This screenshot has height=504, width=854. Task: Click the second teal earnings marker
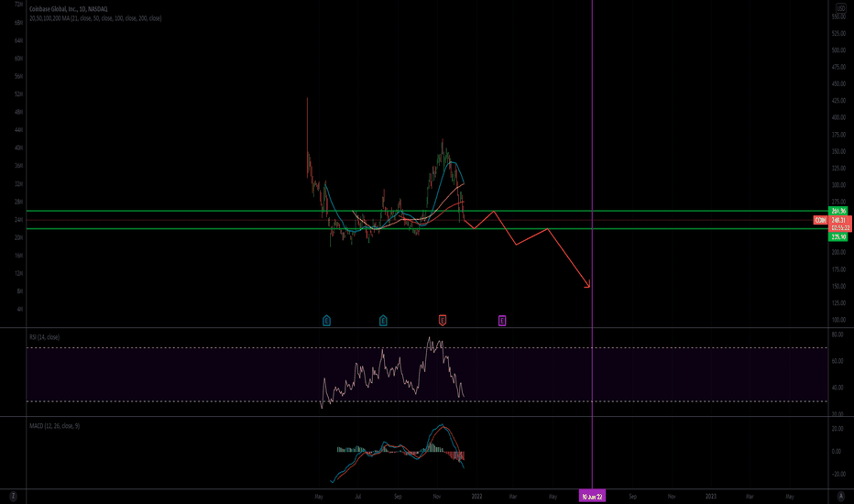(x=383, y=321)
